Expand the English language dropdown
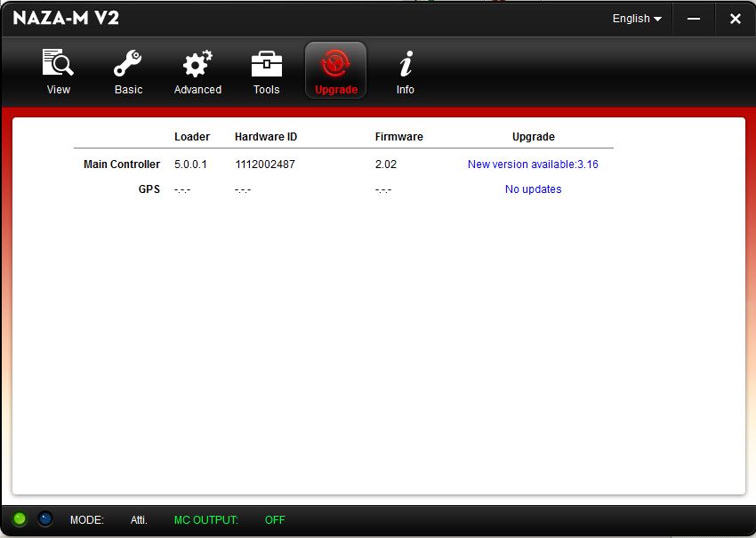Viewport: 756px width, 538px height. 637,19
